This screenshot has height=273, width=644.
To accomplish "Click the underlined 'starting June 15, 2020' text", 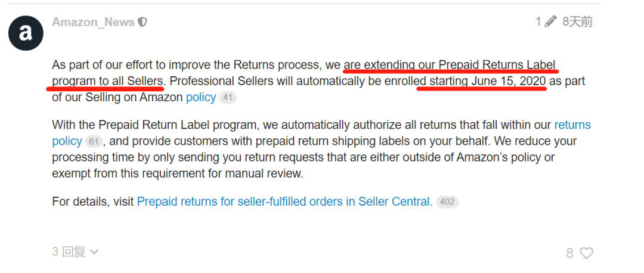I will (x=482, y=81).
